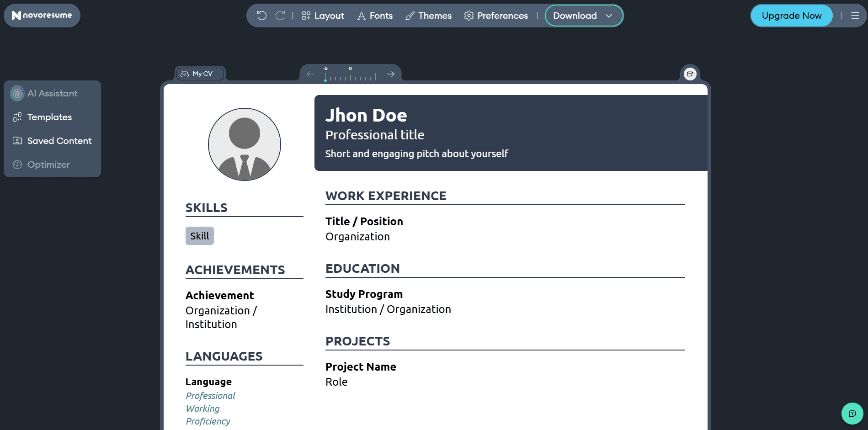Open Layout settings from the toolbar
Image resolution: width=868 pixels, height=430 pixels.
point(323,15)
